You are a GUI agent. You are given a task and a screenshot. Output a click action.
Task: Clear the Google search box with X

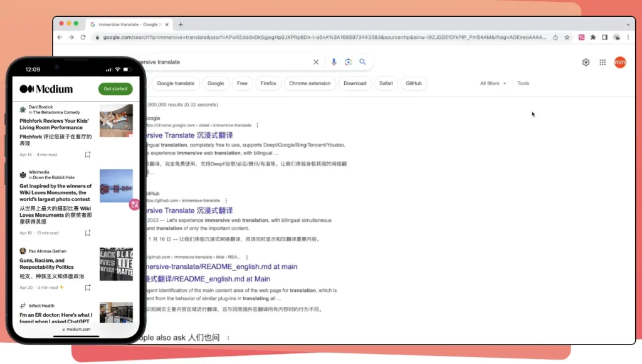[316, 62]
